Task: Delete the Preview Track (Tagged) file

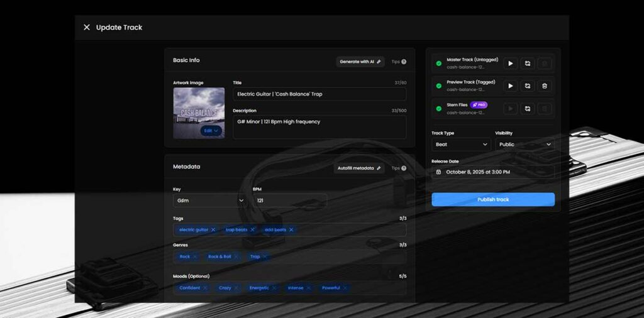Action: (545, 86)
